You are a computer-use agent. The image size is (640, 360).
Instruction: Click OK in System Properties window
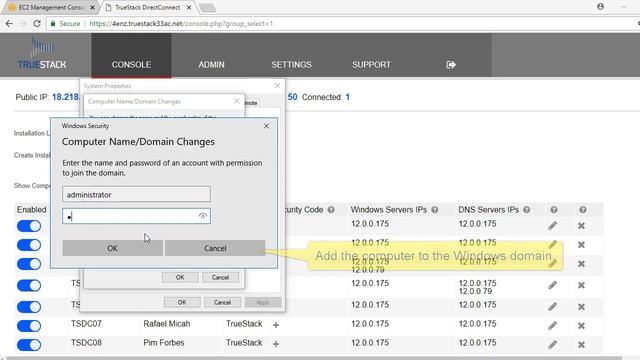pos(182,302)
